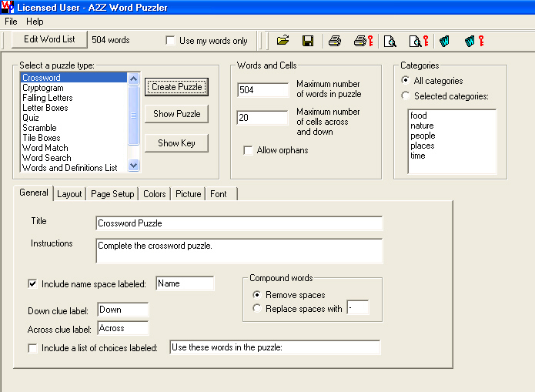This screenshot has height=392, width=535.
Task: Select Crossword in the puzzle type list
Action: [74, 78]
